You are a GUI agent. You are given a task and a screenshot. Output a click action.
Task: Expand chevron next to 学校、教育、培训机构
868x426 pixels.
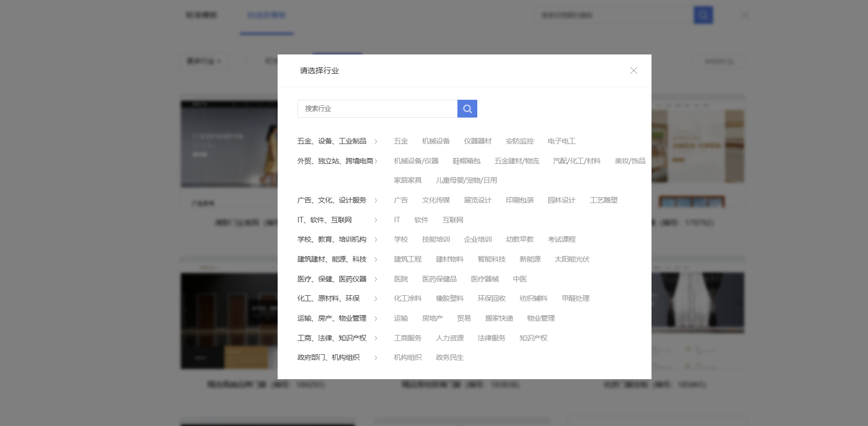click(x=376, y=240)
